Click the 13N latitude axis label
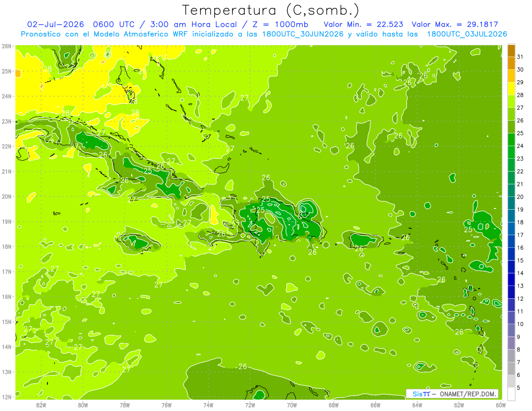532x411 pixels. 7,372
